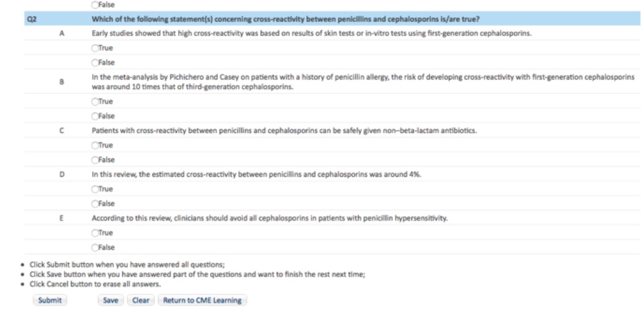
Task: Answer True for statement E
Action: tap(95, 233)
